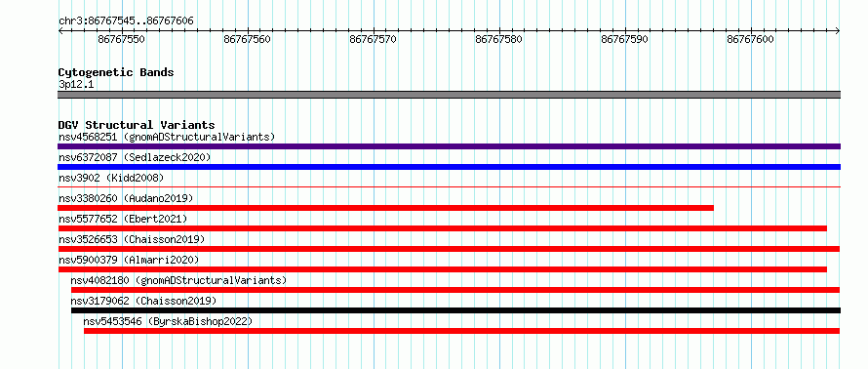Screen dimensions: 868x369
Task: Click ruler position 86767550
Action: click(121, 39)
